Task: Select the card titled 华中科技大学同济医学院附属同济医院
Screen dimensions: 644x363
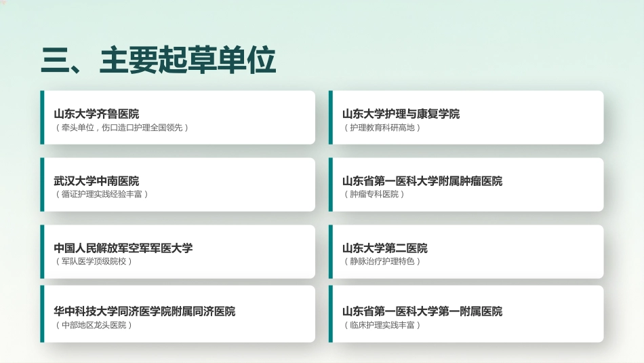Action: (178, 314)
